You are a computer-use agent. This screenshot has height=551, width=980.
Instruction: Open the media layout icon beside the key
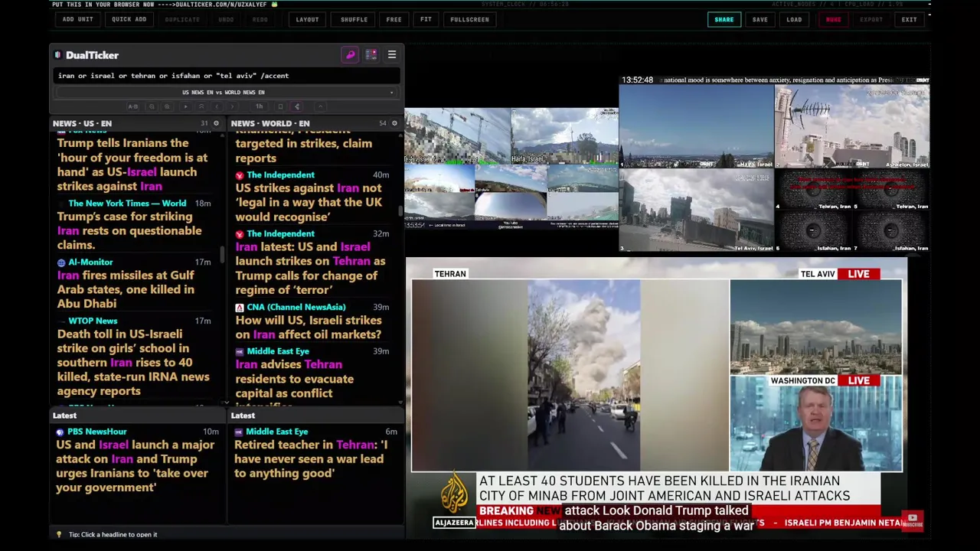(371, 55)
